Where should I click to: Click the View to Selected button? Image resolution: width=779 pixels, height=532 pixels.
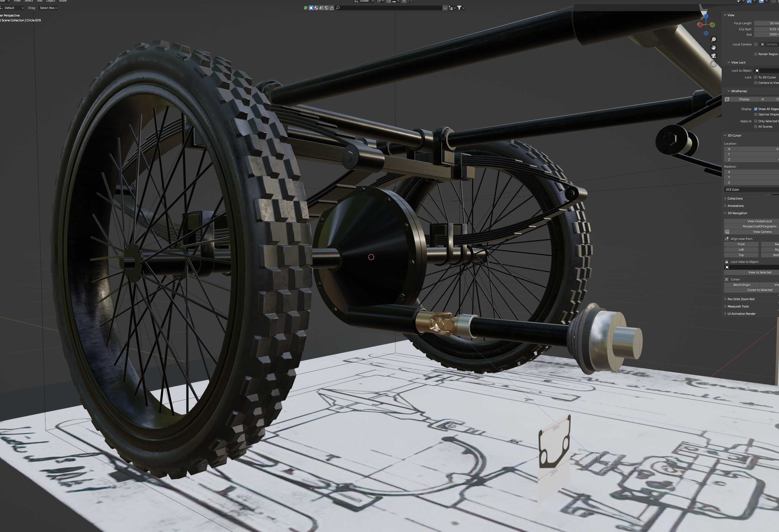click(759, 272)
